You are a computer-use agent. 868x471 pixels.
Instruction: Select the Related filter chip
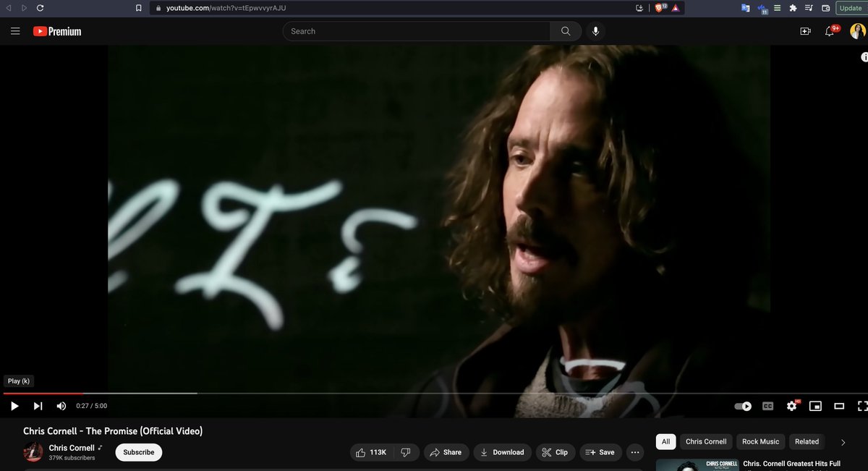coord(807,441)
